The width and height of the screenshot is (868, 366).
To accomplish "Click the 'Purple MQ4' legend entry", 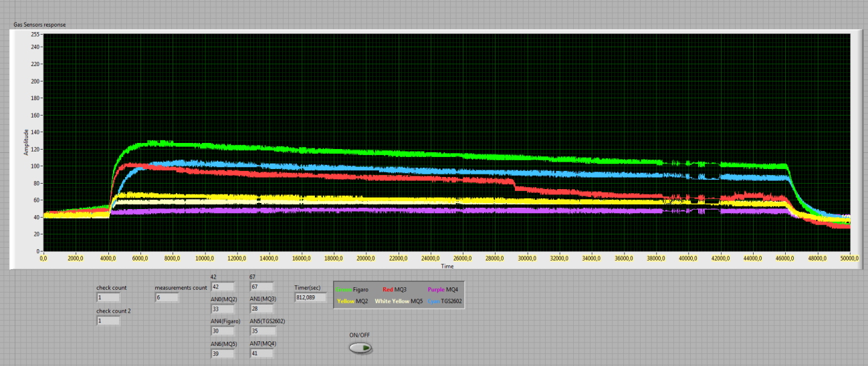I will point(443,290).
